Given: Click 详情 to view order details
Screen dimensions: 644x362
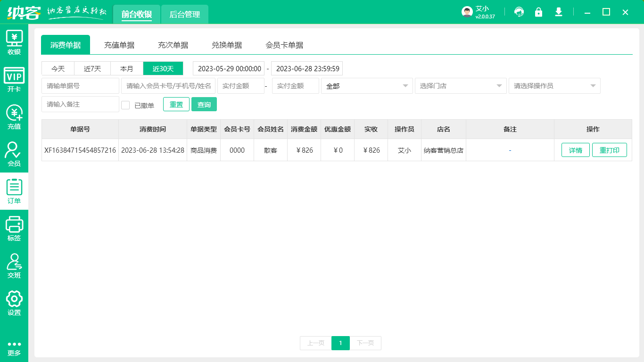Looking at the screenshot, I should coord(575,149).
